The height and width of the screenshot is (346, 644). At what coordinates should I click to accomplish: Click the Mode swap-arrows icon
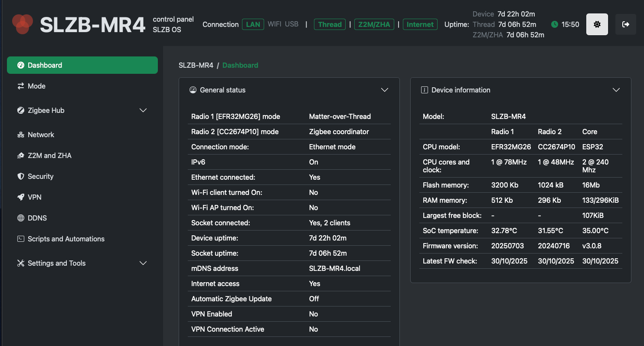coord(20,86)
